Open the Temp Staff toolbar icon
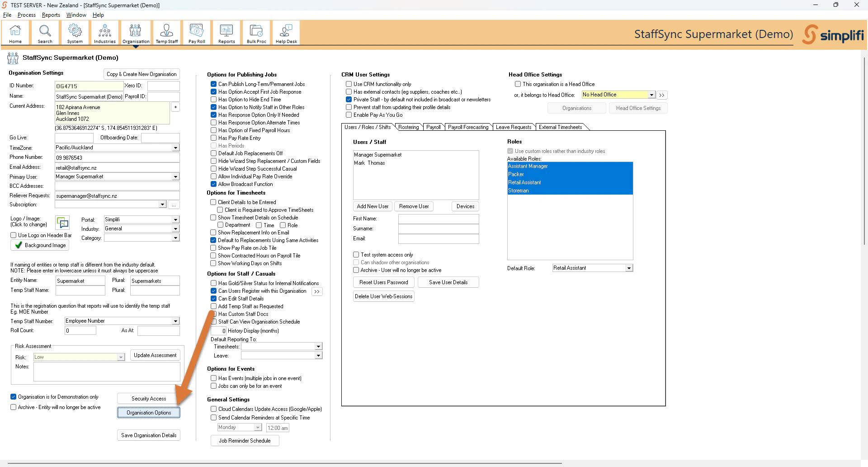 pos(167,33)
